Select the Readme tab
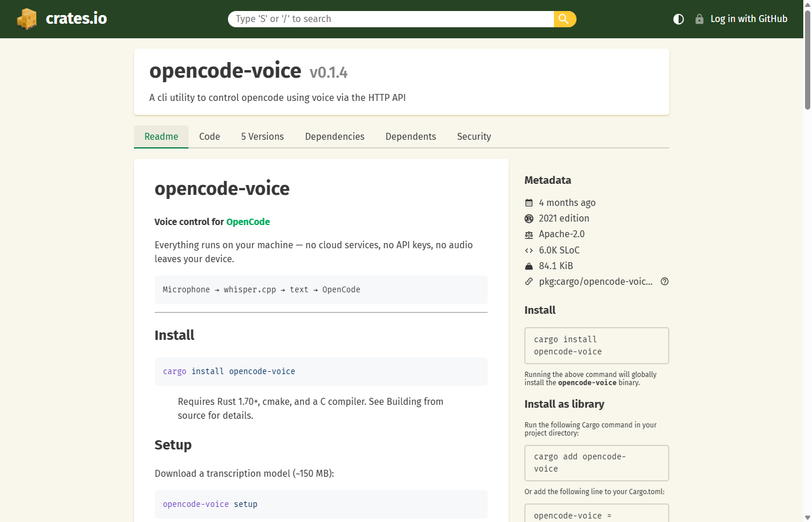Screen dimensions: 812x522 click(x=161, y=137)
